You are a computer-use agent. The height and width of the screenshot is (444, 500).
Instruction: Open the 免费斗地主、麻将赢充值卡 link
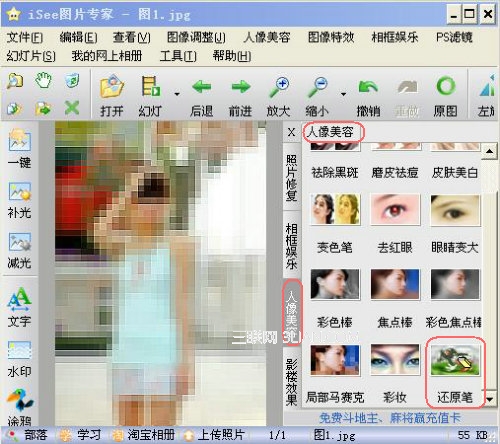point(390,417)
